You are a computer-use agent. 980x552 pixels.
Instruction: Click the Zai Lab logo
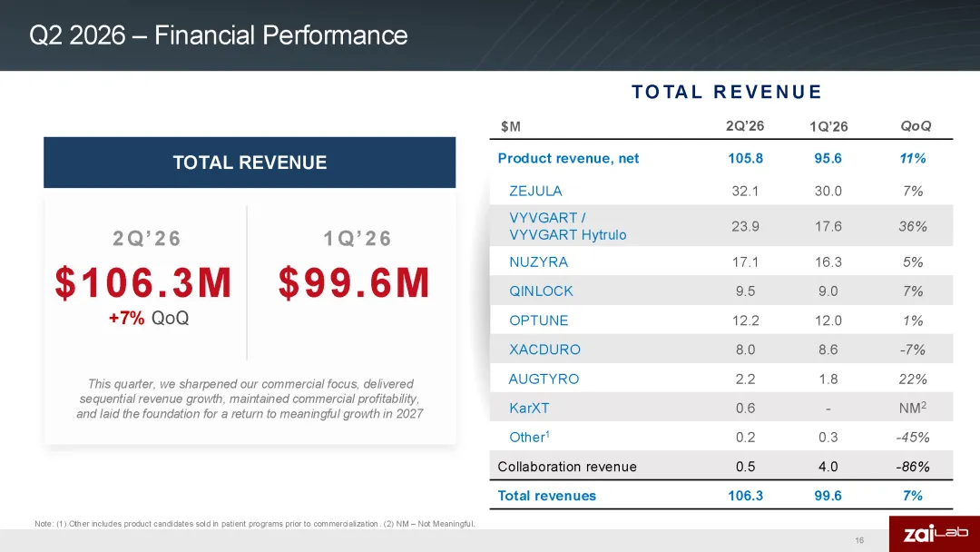tap(935, 534)
